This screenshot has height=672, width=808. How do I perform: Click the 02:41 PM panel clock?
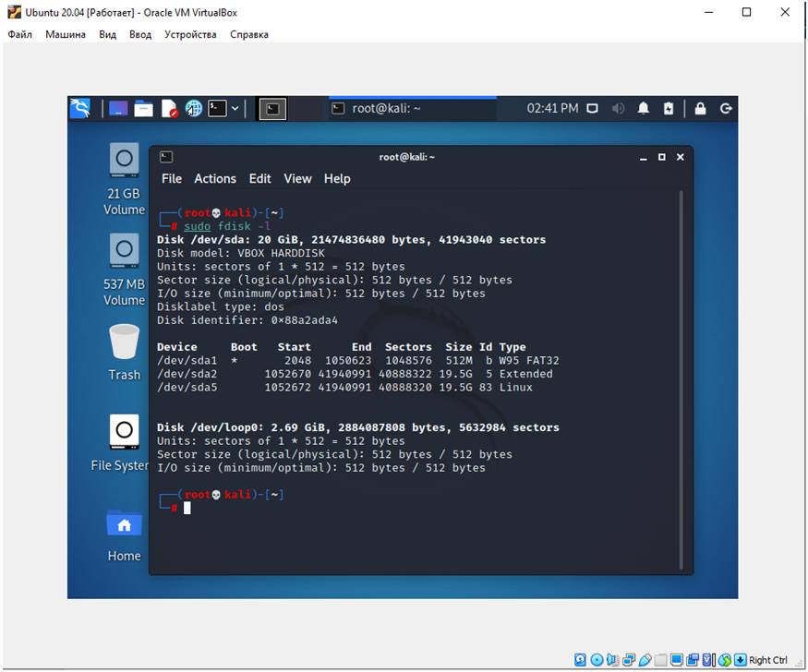[x=552, y=108]
